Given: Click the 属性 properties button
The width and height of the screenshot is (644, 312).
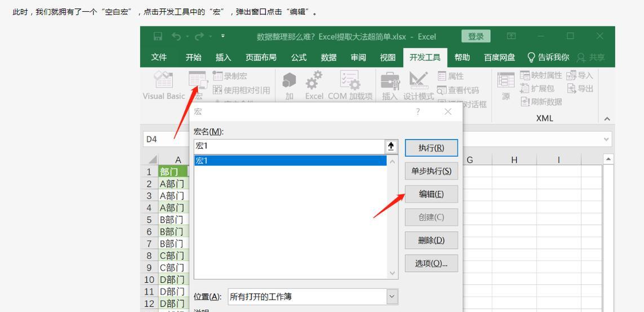Looking at the screenshot, I should tap(451, 76).
